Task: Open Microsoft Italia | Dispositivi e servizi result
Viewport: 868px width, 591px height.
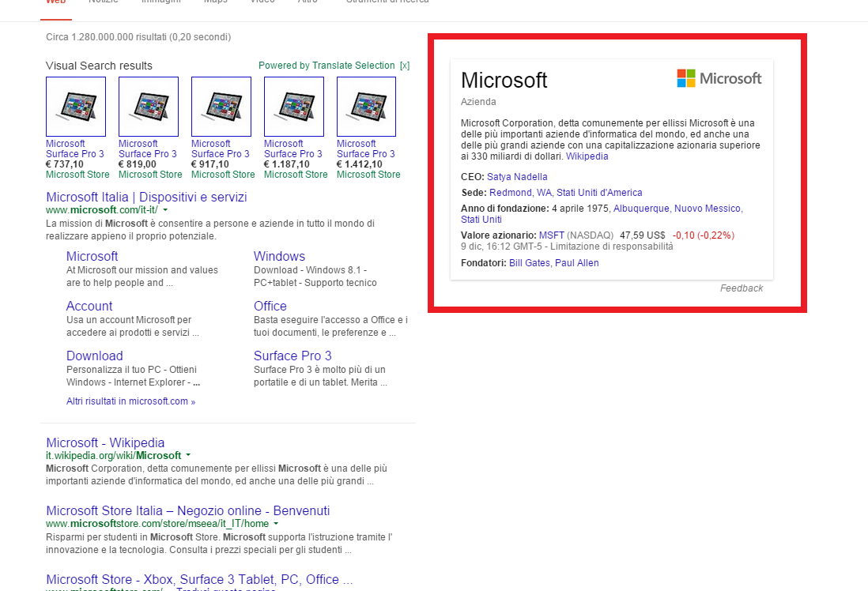Action: click(147, 197)
